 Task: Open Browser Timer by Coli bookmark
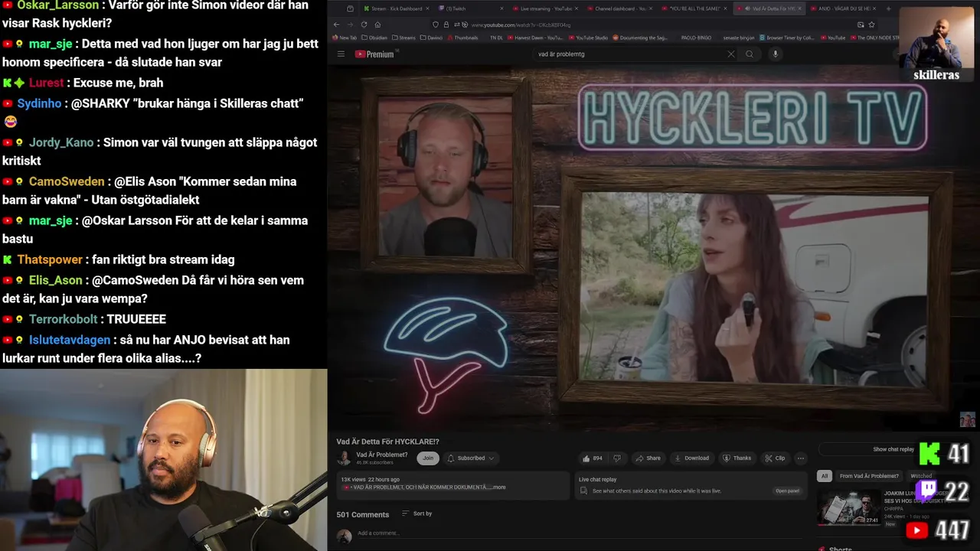click(x=787, y=37)
